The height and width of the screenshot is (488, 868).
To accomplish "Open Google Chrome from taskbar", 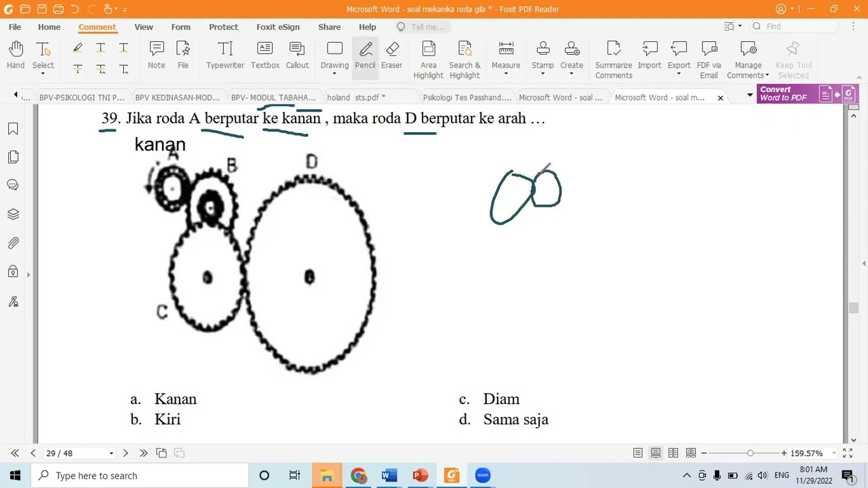I will pos(358,475).
